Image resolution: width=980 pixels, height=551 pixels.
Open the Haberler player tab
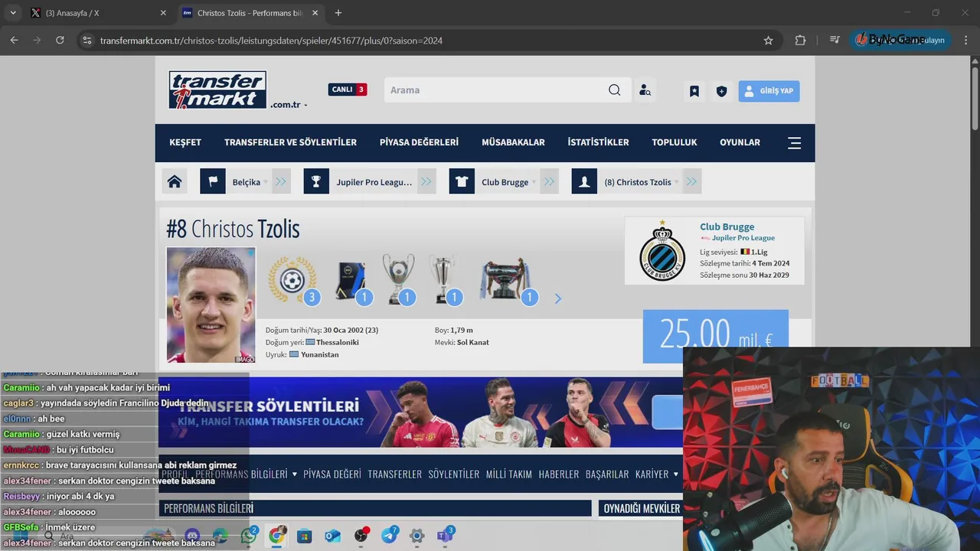click(x=559, y=474)
